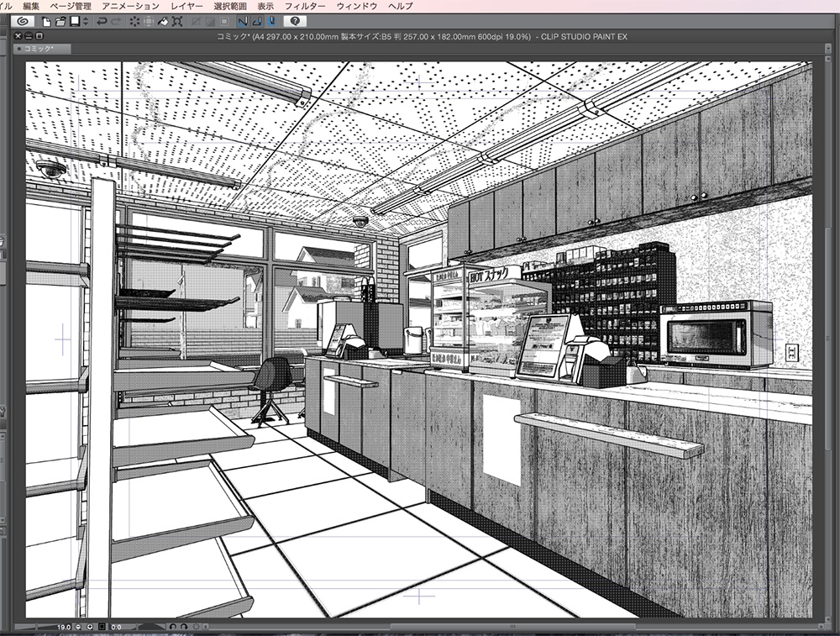
Task: Redo the last undone action
Action: click(x=116, y=22)
